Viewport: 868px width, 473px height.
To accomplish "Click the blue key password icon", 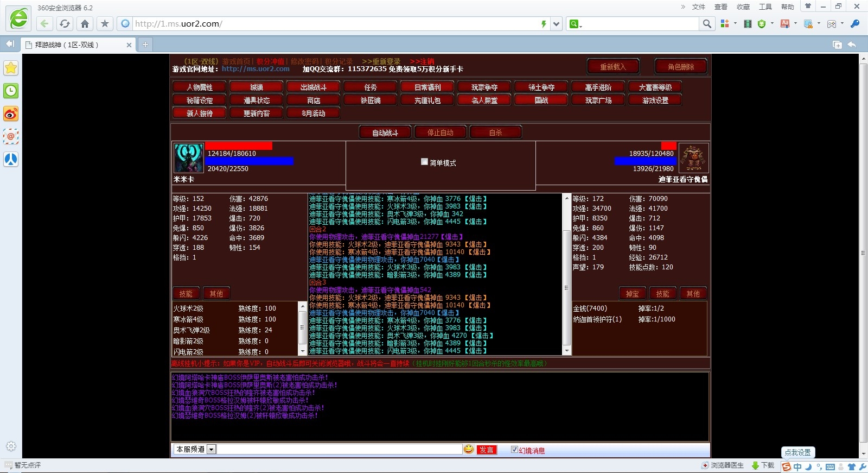I will [855, 24].
